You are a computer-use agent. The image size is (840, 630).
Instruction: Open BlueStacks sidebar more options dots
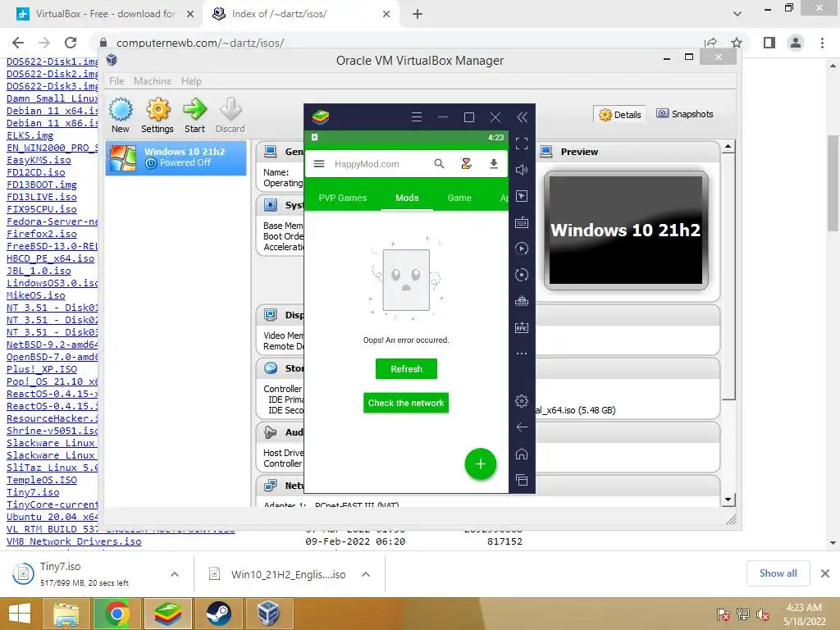point(522,354)
